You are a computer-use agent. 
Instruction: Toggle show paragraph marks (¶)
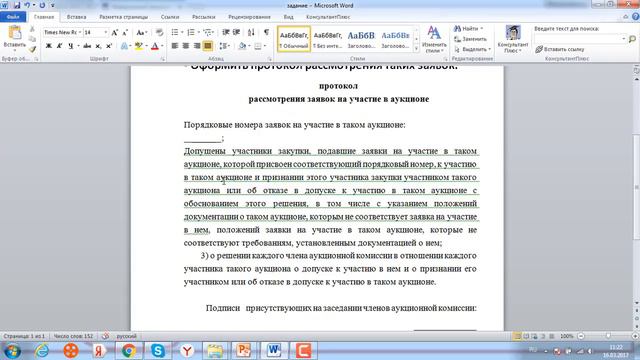267,32
